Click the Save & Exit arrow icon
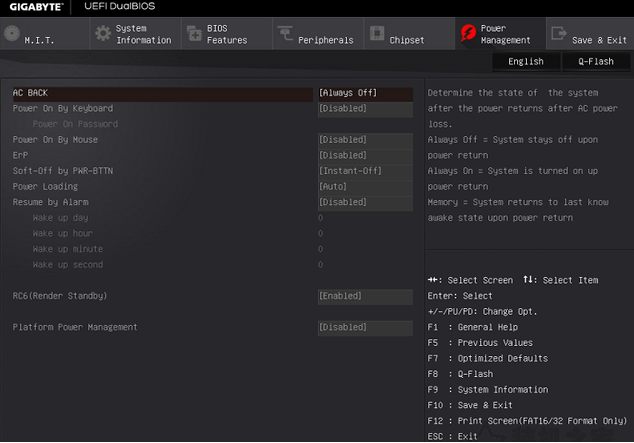The width and height of the screenshot is (634, 443). (557, 34)
